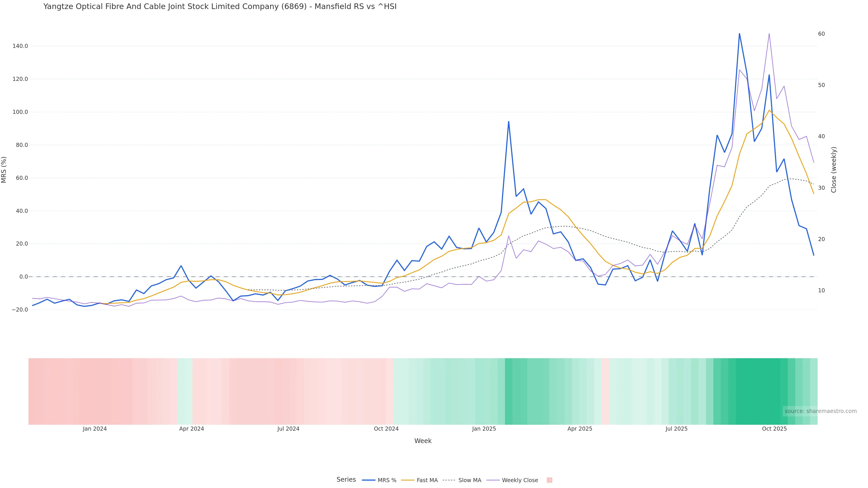Click the Jul 2024 x-axis tick label
This screenshot has width=868, height=488.
click(288, 429)
